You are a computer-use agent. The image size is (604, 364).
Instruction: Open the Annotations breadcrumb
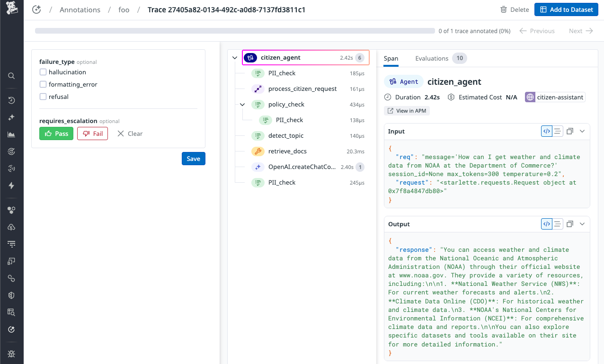[x=80, y=9]
